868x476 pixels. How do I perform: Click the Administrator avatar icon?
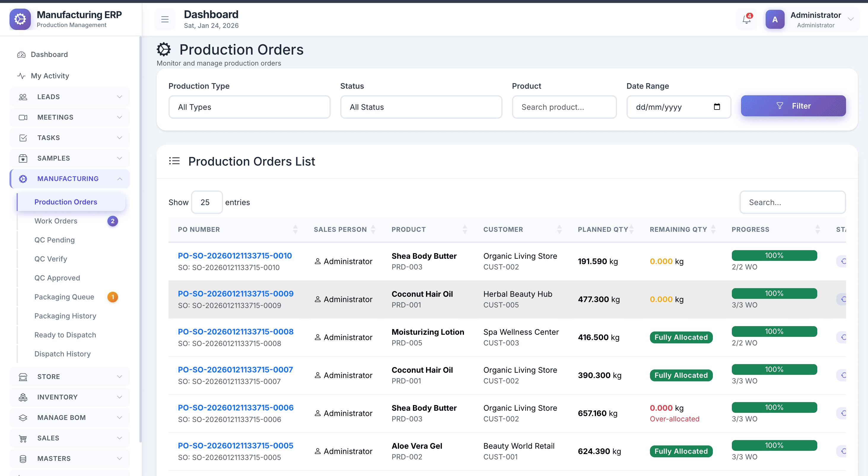pyautogui.click(x=775, y=20)
